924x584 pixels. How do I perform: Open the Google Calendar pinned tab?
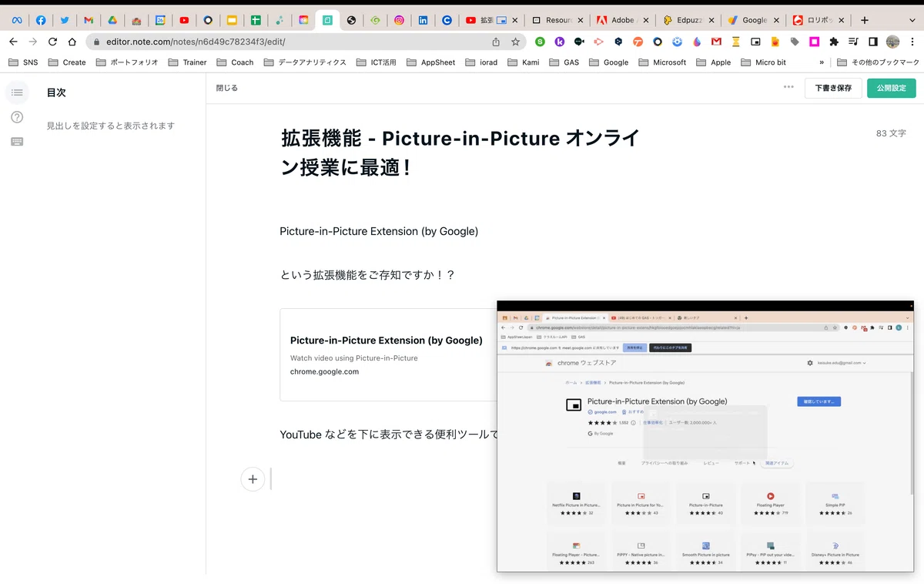click(x=160, y=20)
